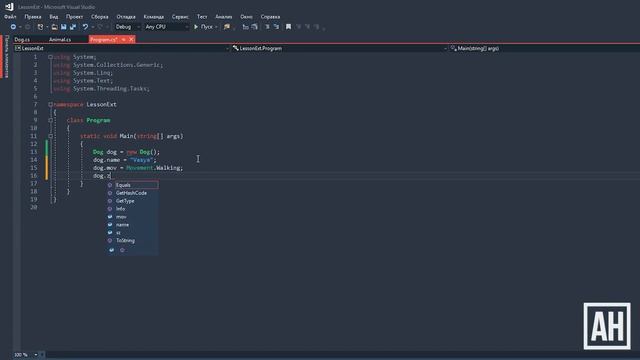Click the Save file icon
Image resolution: width=640 pixels, height=360 pixels.
point(64,27)
